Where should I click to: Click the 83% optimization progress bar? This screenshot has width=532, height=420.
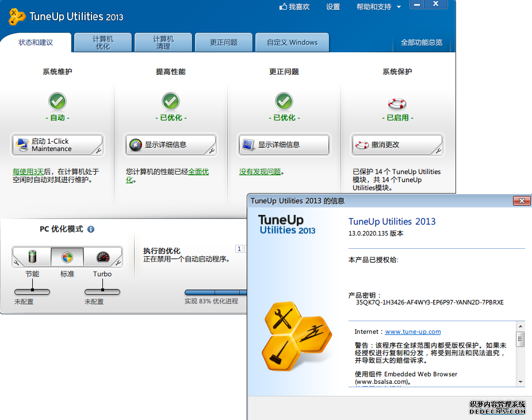[216, 292]
